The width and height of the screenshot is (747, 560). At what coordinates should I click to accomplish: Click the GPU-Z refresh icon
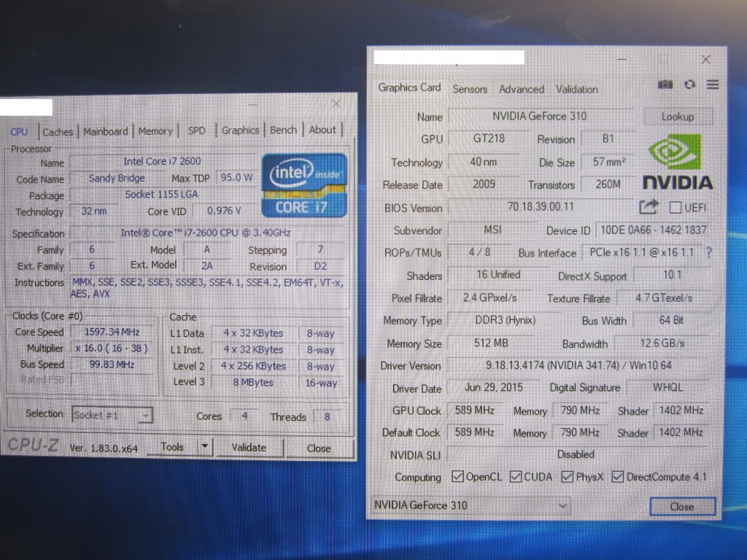pyautogui.click(x=689, y=85)
